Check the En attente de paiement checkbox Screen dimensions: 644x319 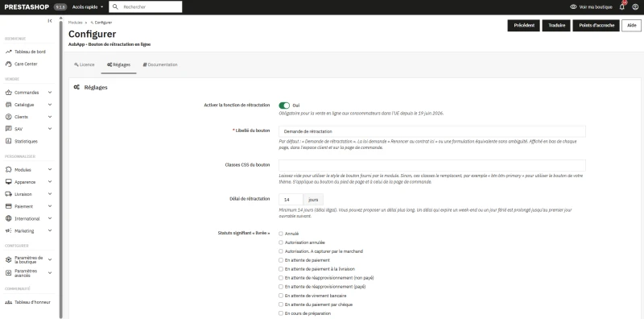point(281,260)
